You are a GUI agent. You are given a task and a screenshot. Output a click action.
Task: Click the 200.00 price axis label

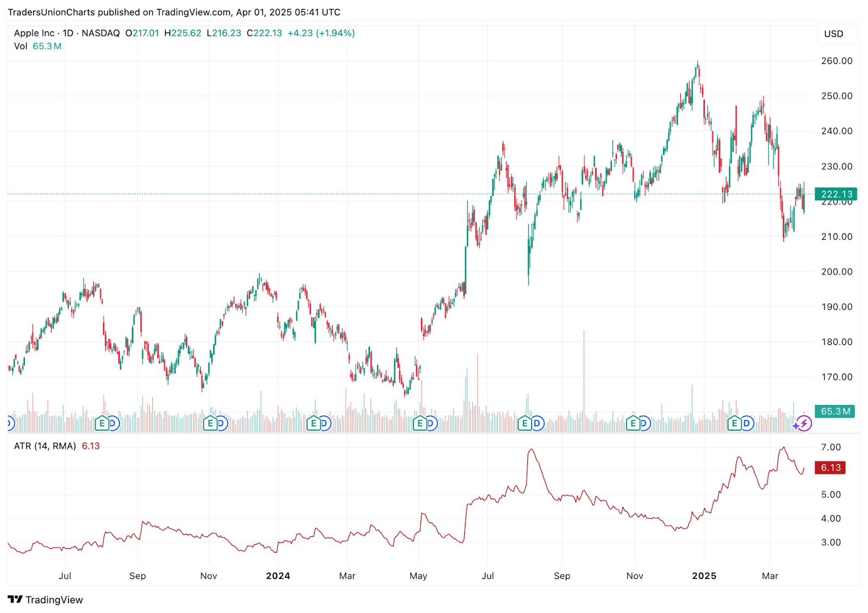837,272
